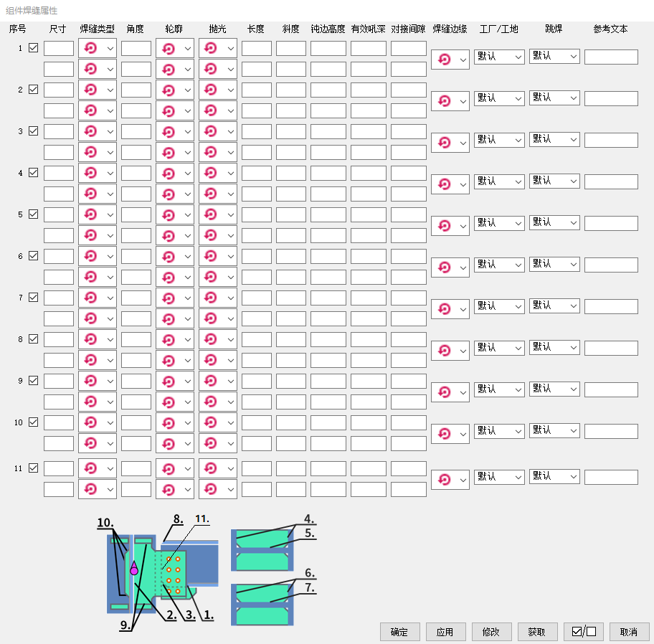Click the 焊缝类型 icon in row 7's lower line
Viewport: 654px width, 644px height.
91,318
